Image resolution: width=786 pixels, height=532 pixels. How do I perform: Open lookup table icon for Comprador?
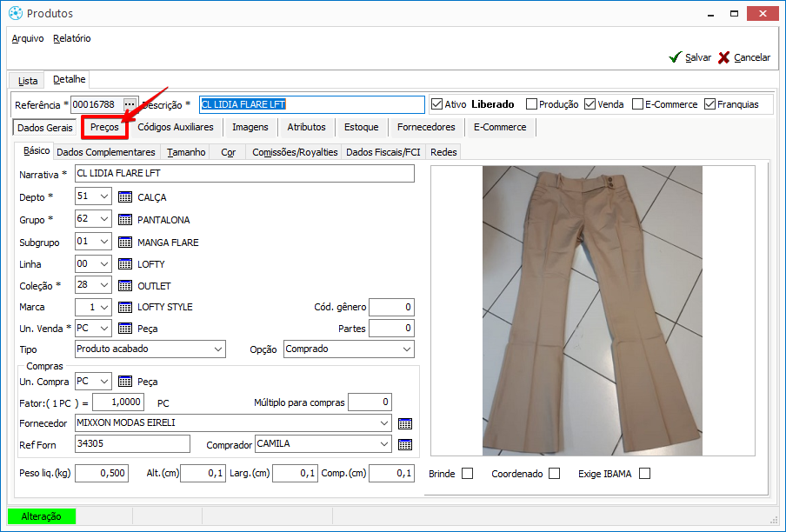pos(405,445)
